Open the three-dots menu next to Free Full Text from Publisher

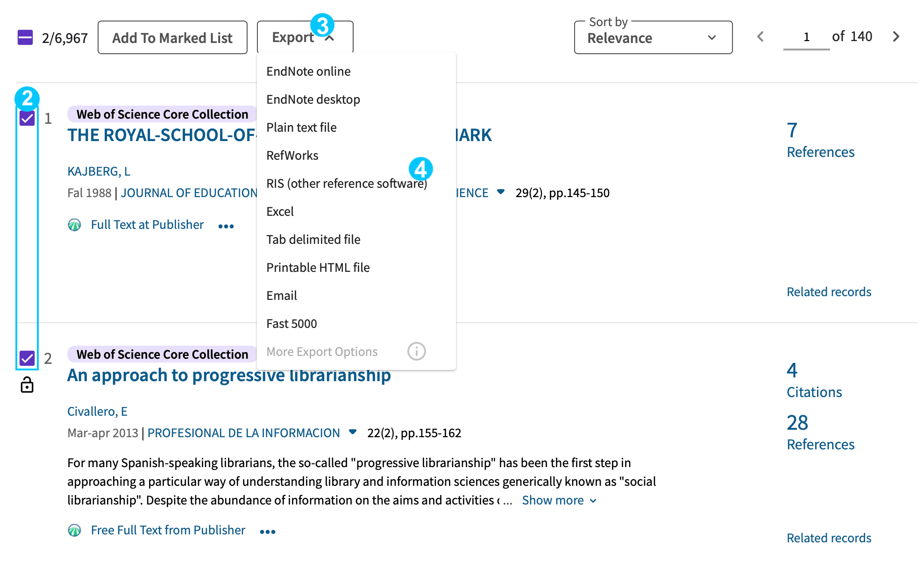coord(268,532)
